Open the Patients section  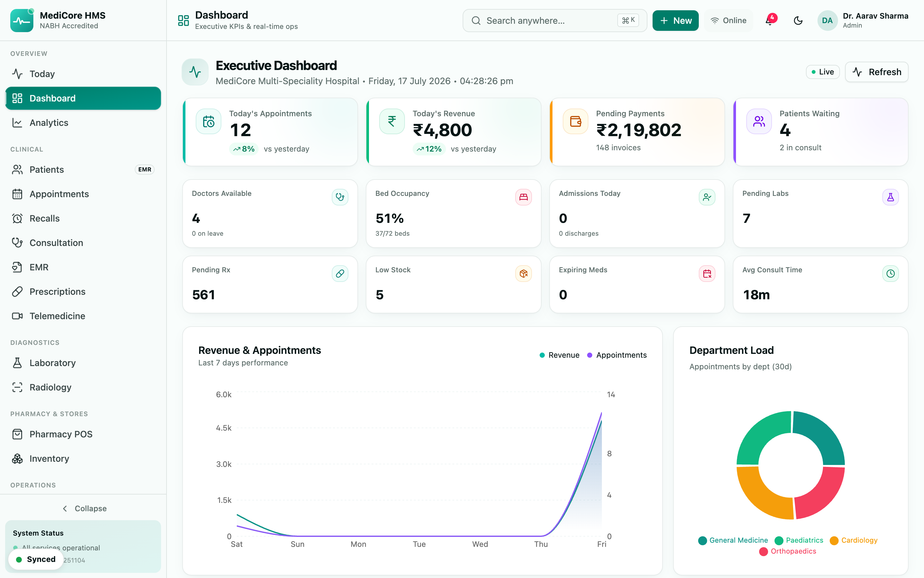point(83,170)
